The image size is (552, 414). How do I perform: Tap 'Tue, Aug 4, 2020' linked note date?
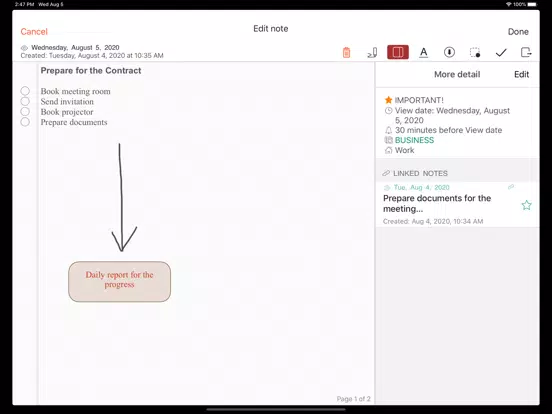point(421,187)
